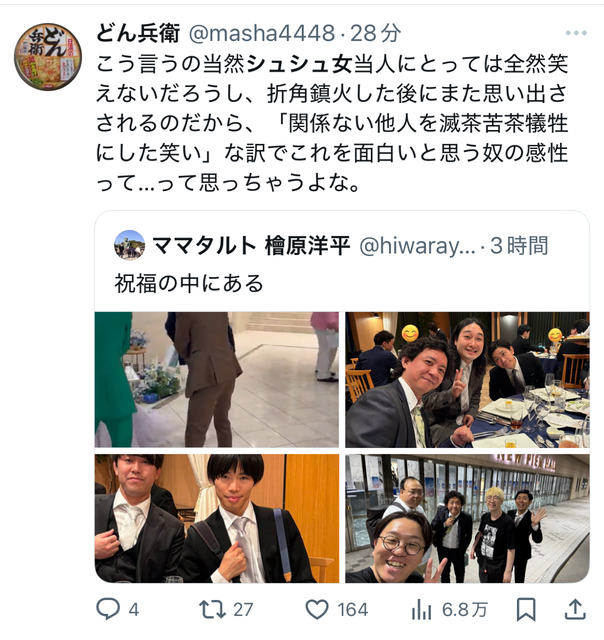Open the @hiwaray... handle link
Image resolution: width=604 pixels, height=640 pixels.
417,246
